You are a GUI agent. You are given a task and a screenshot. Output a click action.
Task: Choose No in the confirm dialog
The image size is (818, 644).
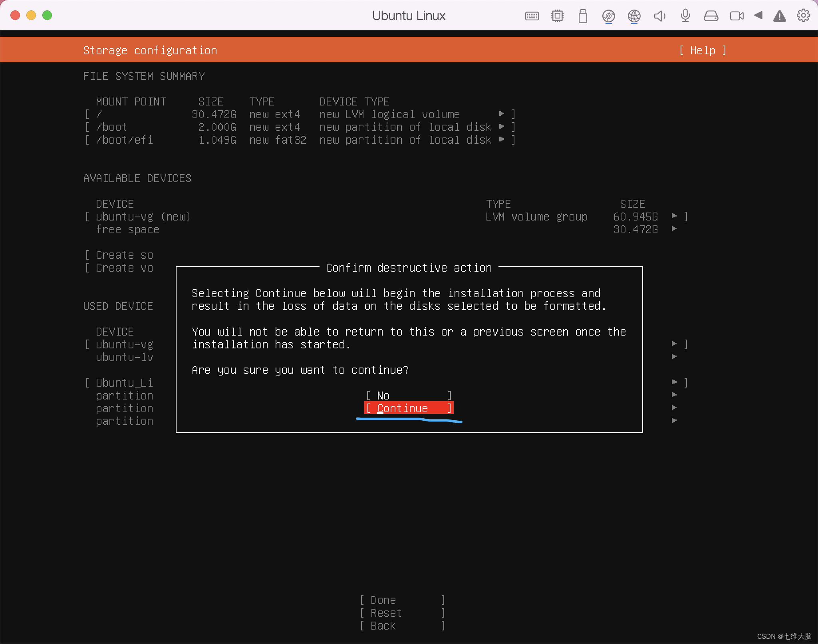click(x=409, y=396)
